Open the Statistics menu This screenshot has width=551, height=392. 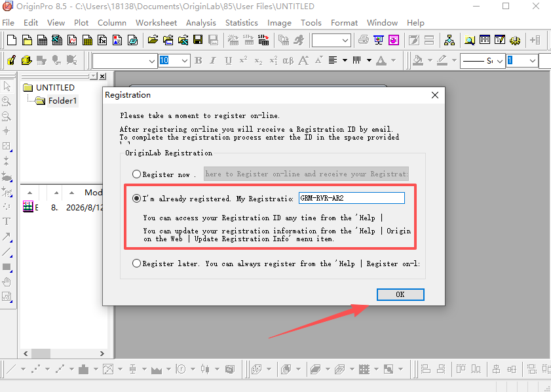click(241, 23)
